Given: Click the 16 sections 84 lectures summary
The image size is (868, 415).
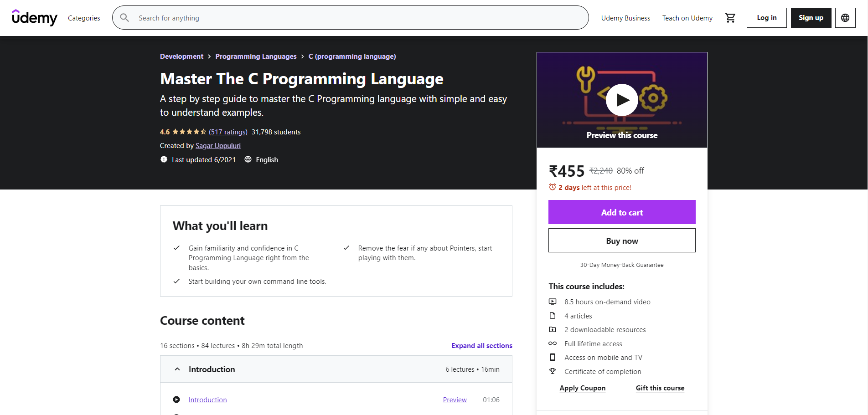Looking at the screenshot, I should coord(231,346).
